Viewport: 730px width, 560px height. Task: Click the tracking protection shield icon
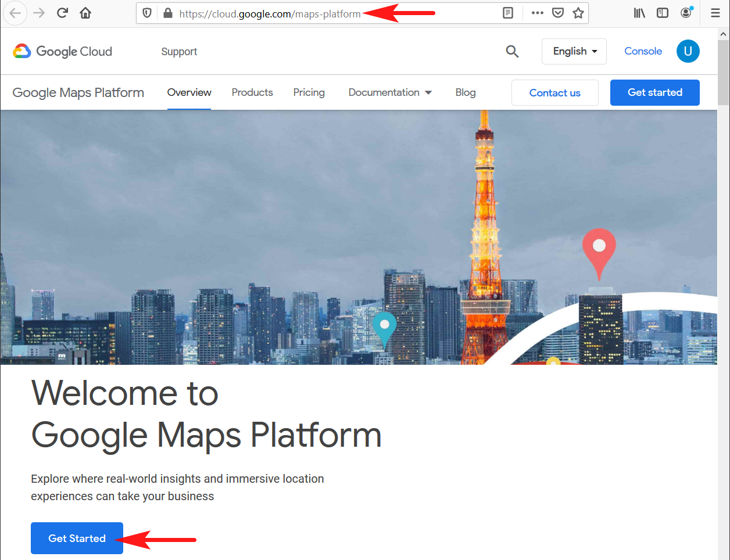point(146,12)
